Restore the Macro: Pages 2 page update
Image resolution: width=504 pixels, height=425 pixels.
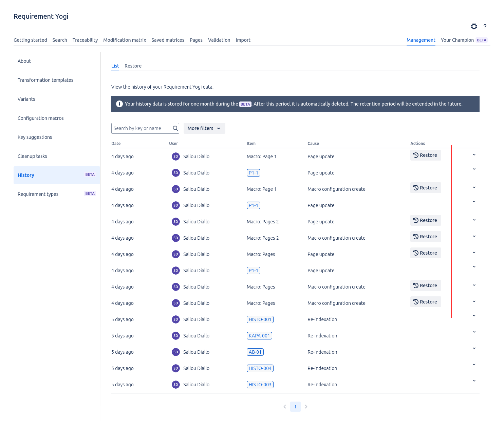(x=425, y=220)
